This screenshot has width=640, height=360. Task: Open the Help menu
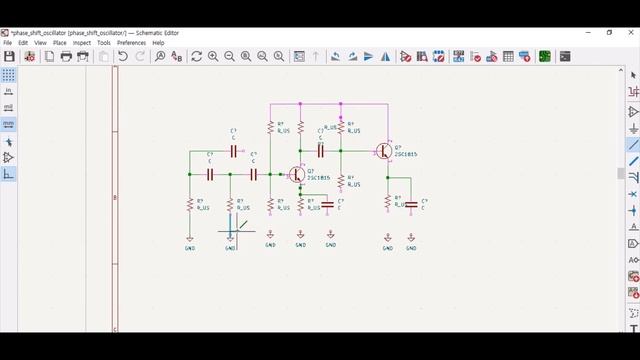(x=158, y=42)
